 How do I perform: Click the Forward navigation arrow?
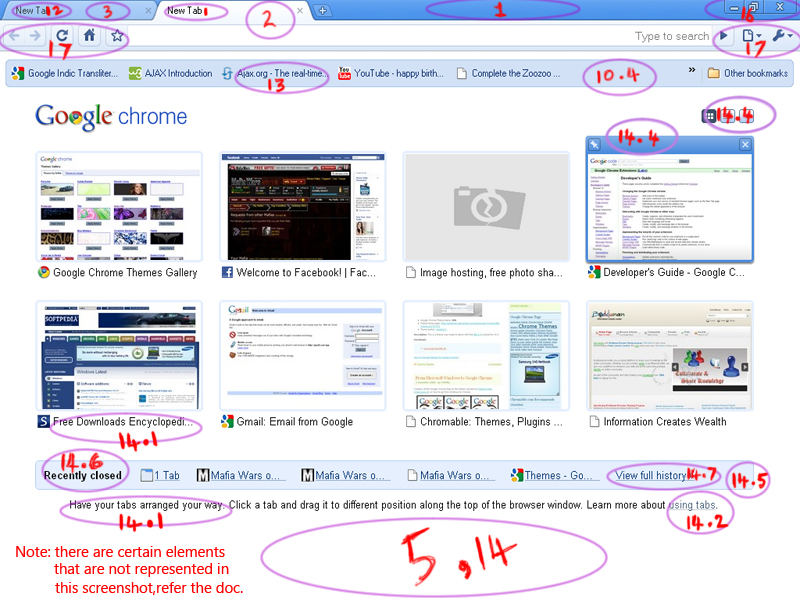click(35, 36)
